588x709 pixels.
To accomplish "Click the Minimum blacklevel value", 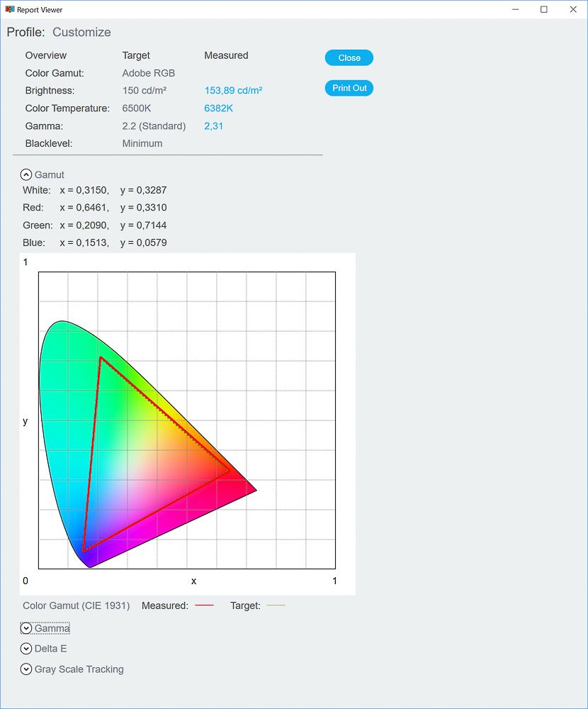I will (142, 143).
